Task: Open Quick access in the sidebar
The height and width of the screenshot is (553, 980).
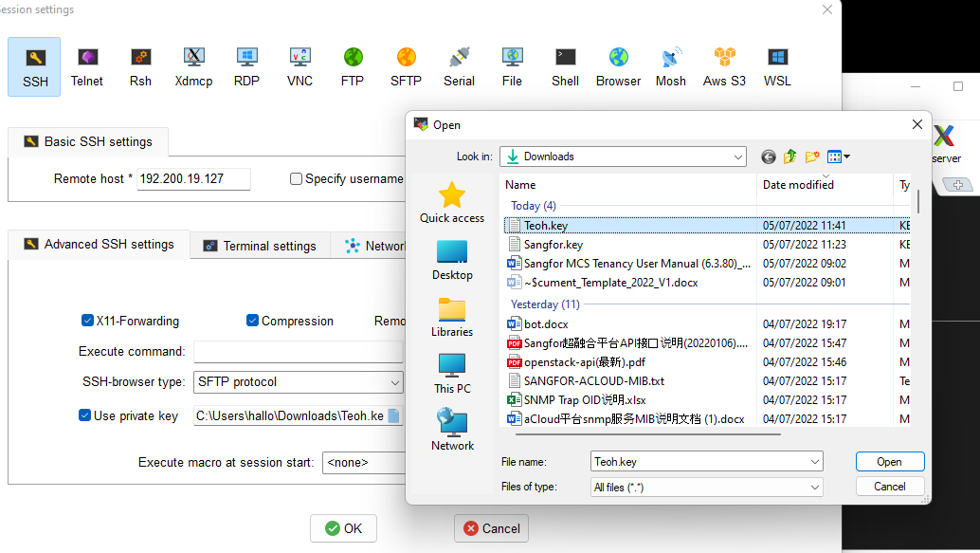Action: point(452,203)
